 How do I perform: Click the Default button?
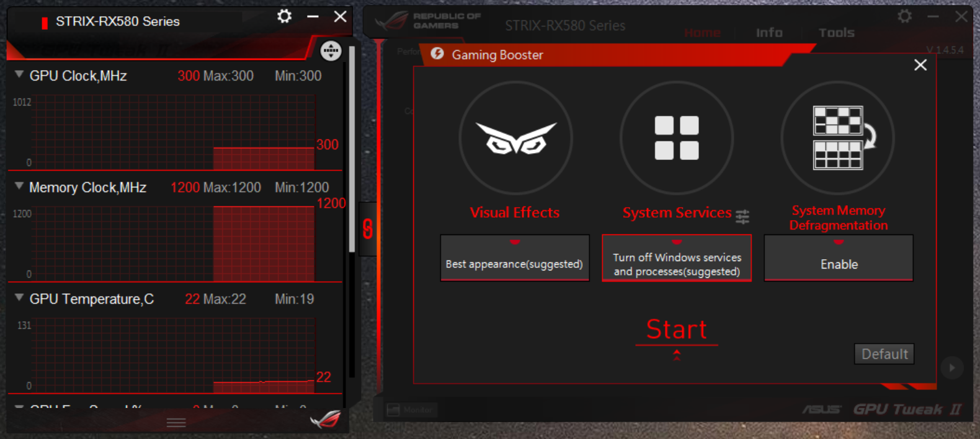coord(884,354)
